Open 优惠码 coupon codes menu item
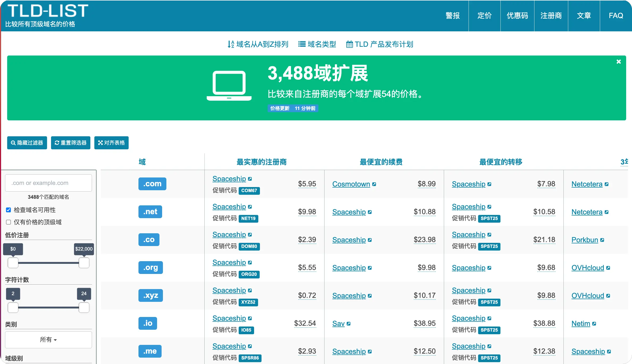This screenshot has width=632, height=364. 517,16
